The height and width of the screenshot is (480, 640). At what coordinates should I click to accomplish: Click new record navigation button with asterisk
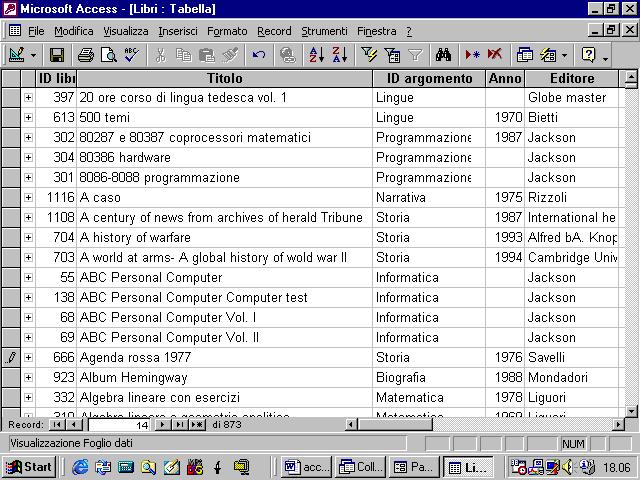pos(197,424)
